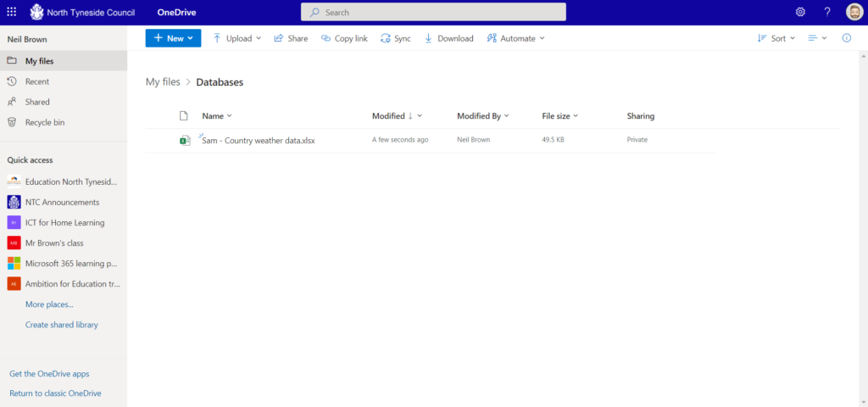Expand the Automate dropdown menu
Viewport: 868px width, 407px height.
coord(515,38)
